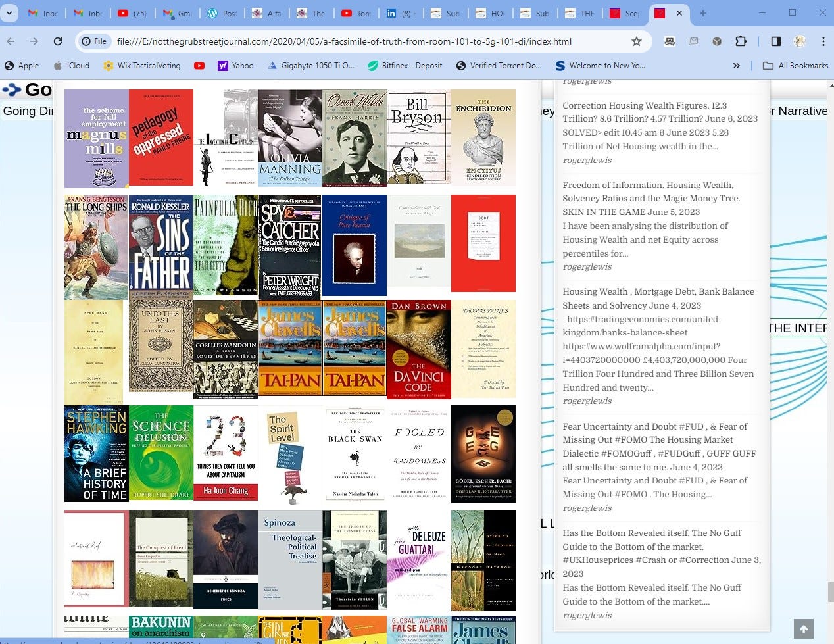Open A Brief History of Time cover

pyautogui.click(x=97, y=454)
